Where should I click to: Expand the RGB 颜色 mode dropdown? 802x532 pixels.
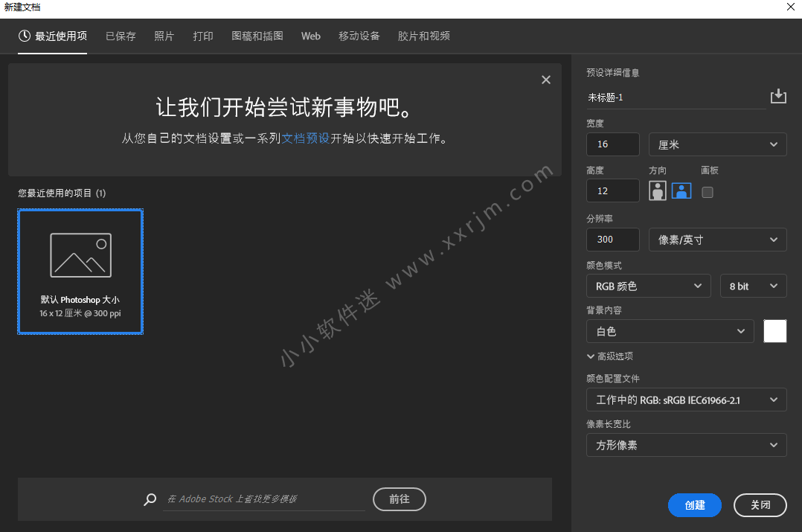point(648,286)
